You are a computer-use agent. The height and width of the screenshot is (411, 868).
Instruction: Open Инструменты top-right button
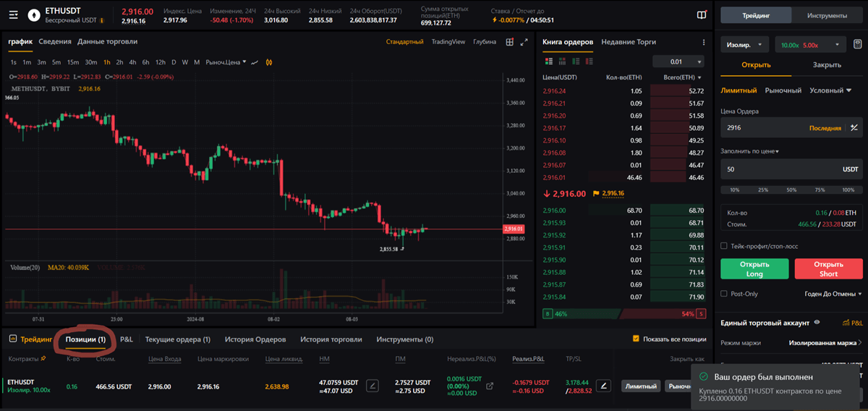(826, 15)
